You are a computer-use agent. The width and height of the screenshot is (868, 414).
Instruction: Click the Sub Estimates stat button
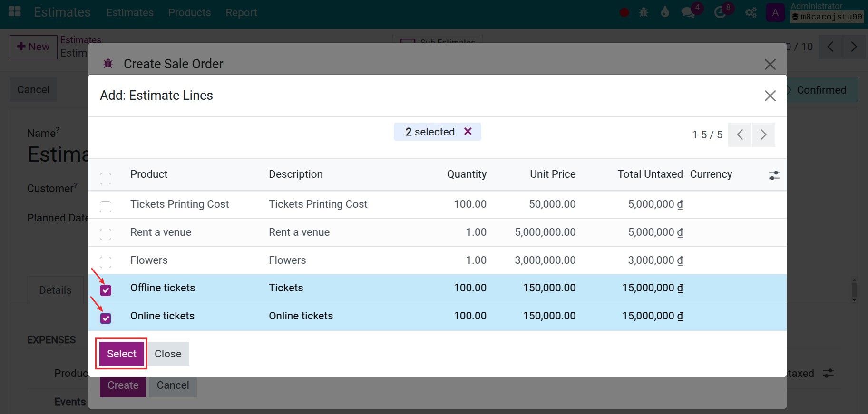point(438,39)
